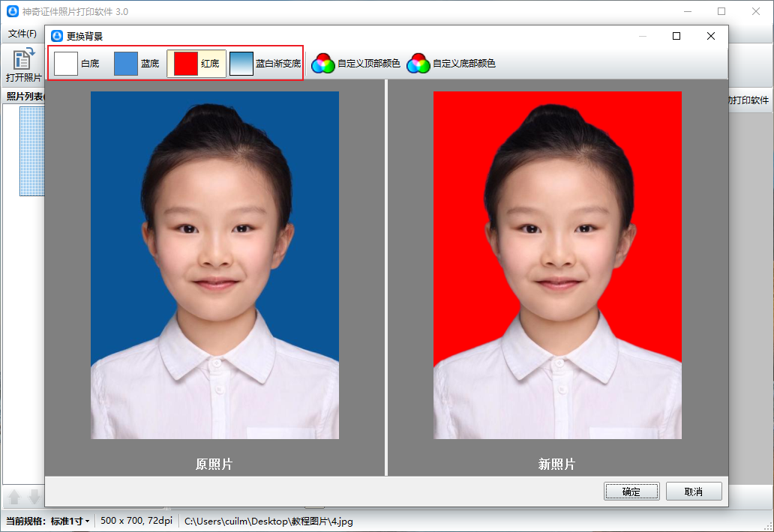Screen dimensions: 774x532
Task: Select the white background (白底) swatch
Action: pyautogui.click(x=76, y=64)
